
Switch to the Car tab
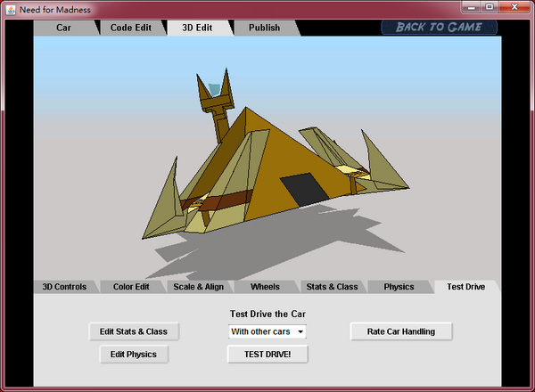64,28
